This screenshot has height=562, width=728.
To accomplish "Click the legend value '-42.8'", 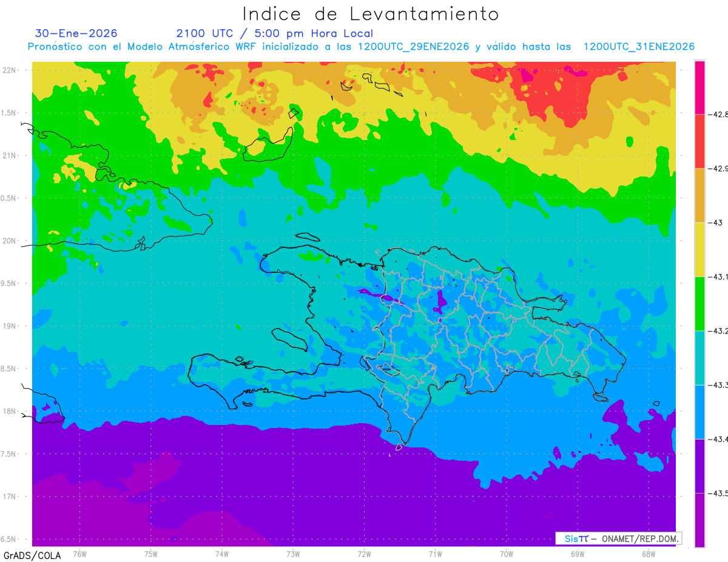I will [x=718, y=114].
